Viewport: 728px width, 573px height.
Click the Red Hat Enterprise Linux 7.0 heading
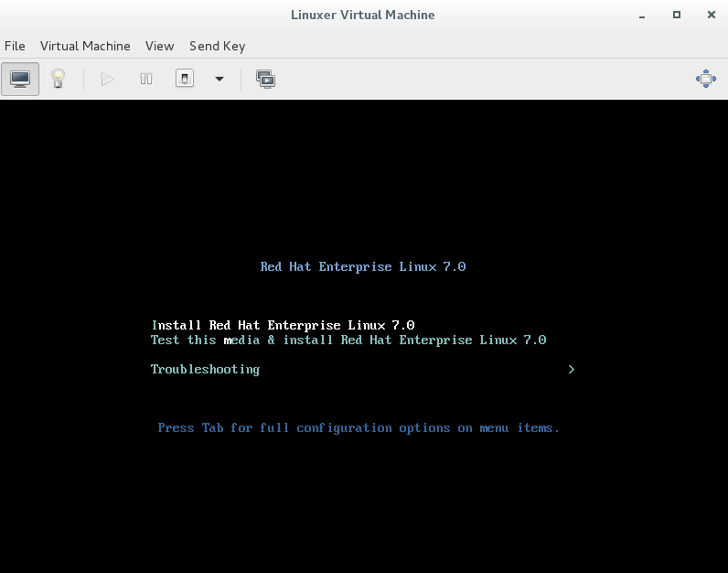(363, 266)
